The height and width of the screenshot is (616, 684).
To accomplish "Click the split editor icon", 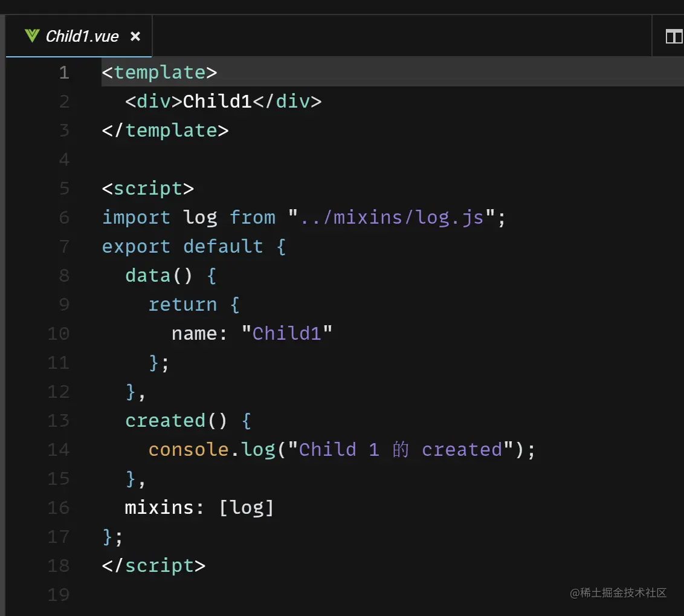I will 674,36.
